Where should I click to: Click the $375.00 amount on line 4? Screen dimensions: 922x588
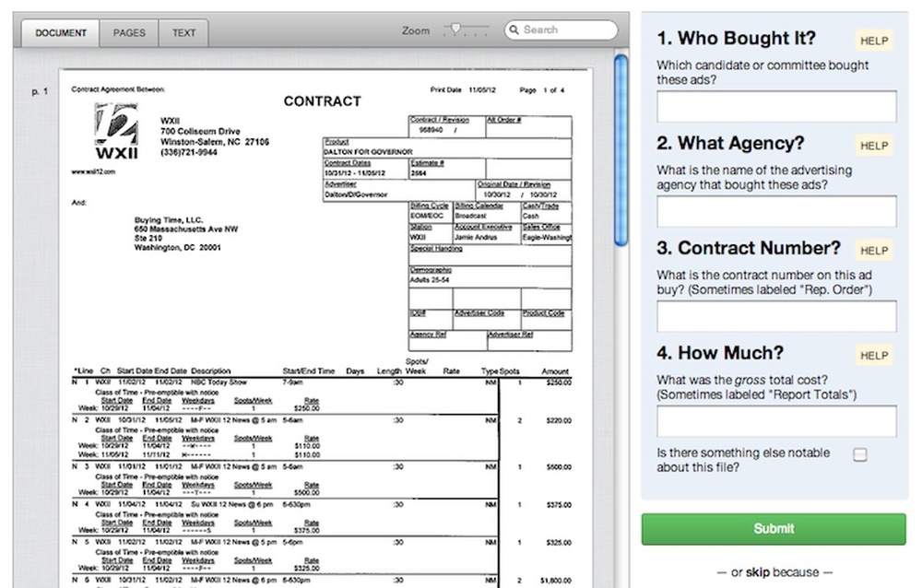559,504
